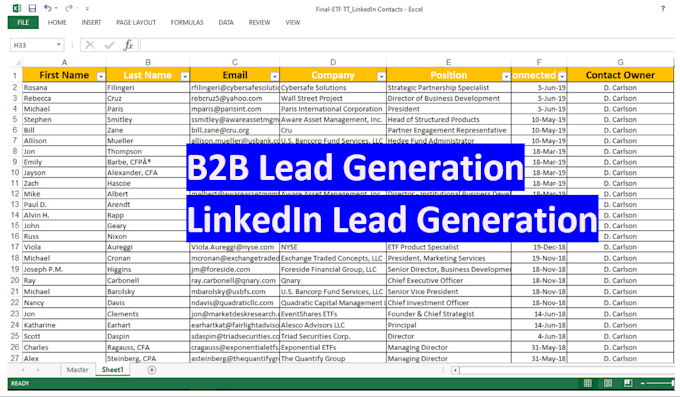
Task: Open the FILE tab
Action: pyautogui.click(x=23, y=22)
